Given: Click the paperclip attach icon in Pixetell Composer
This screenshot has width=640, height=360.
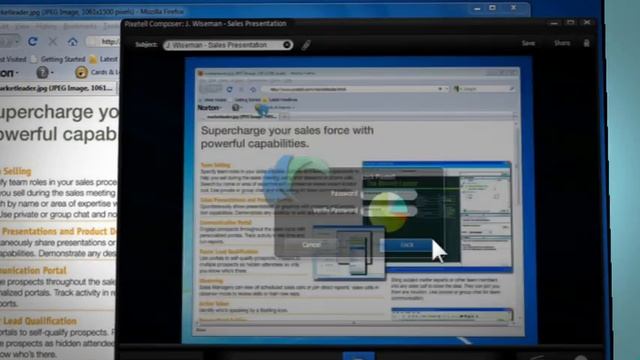Looking at the screenshot, I should (306, 45).
